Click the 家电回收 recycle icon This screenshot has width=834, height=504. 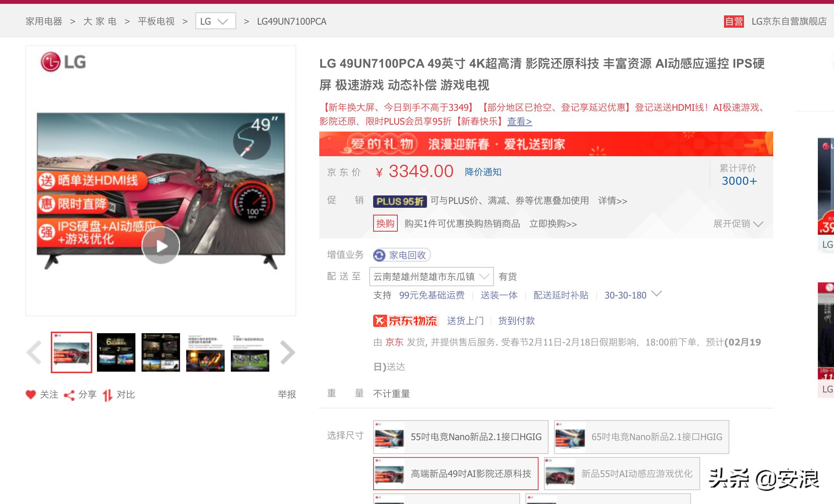click(379, 255)
